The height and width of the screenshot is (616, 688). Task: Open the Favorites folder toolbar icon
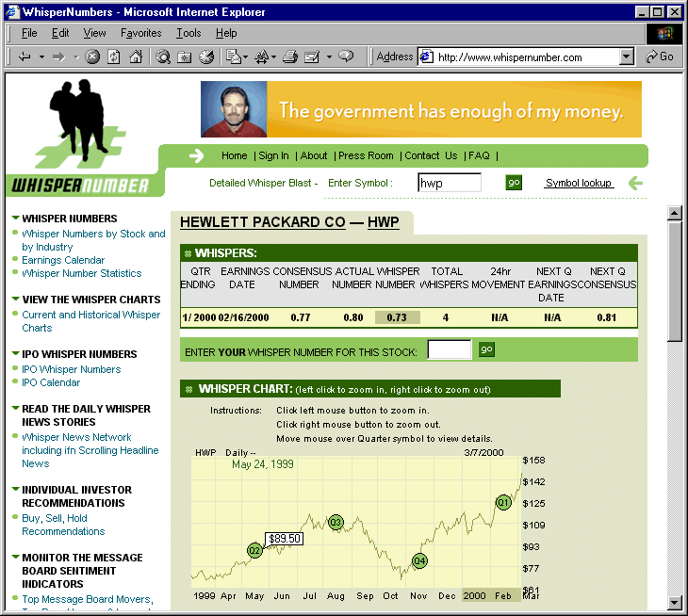click(x=185, y=57)
